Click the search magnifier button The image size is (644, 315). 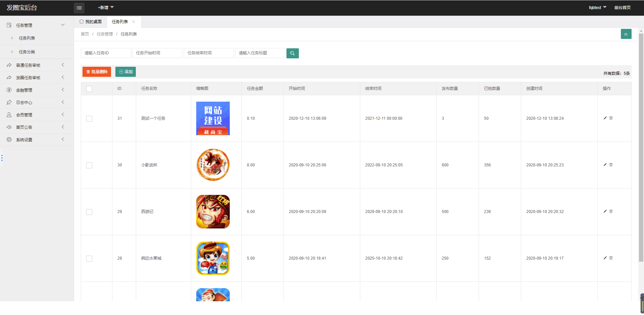pos(292,53)
